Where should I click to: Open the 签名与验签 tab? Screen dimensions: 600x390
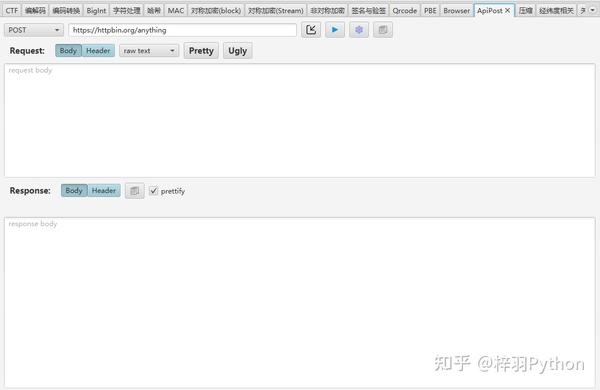(x=368, y=11)
